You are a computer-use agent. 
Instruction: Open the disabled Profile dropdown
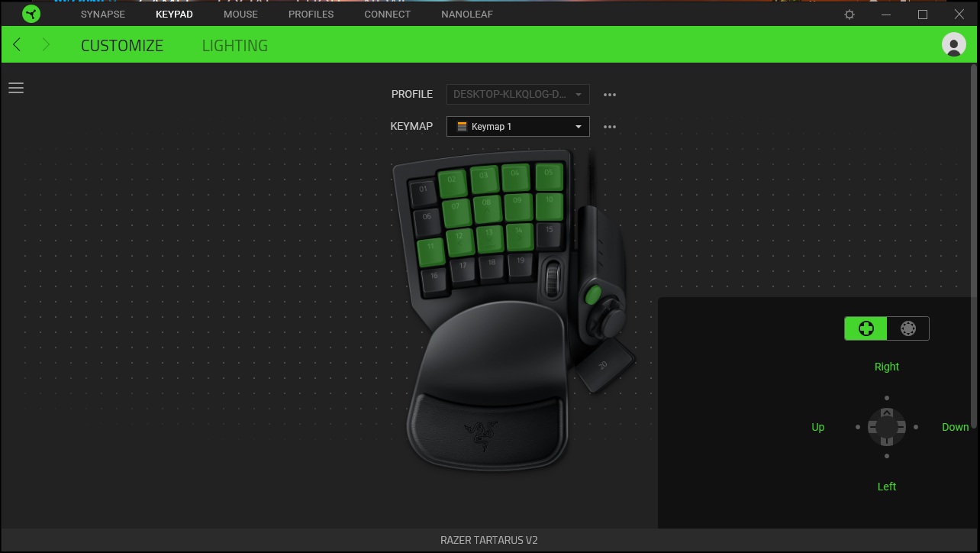click(518, 95)
